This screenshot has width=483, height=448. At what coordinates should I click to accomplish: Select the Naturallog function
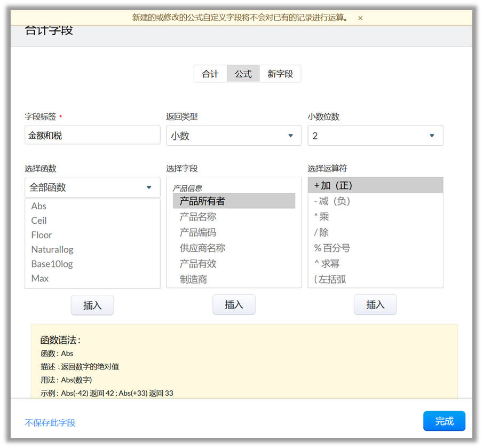tap(52, 249)
